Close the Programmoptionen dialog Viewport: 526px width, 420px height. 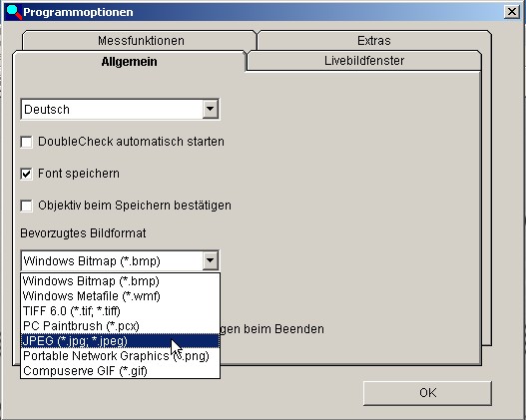coord(512,12)
